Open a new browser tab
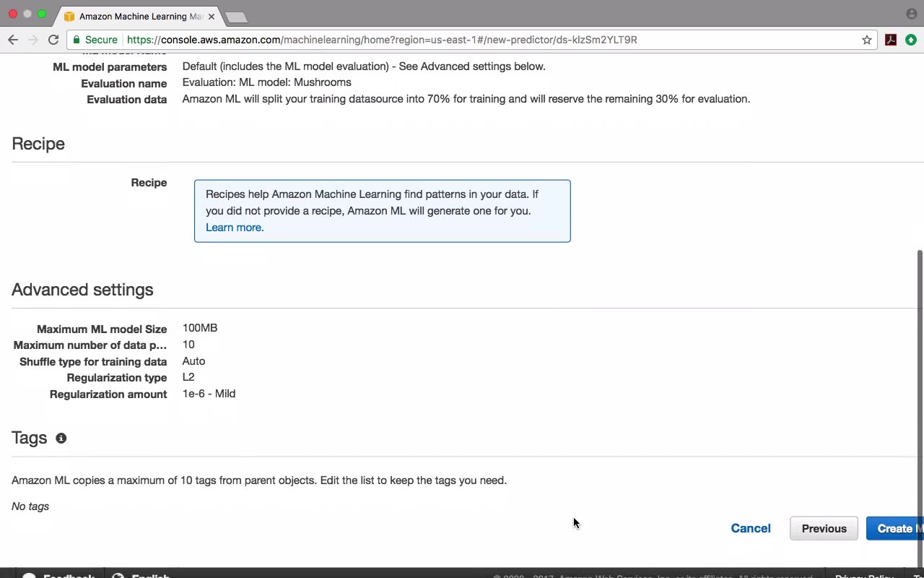The height and width of the screenshot is (578, 924). tap(236, 17)
